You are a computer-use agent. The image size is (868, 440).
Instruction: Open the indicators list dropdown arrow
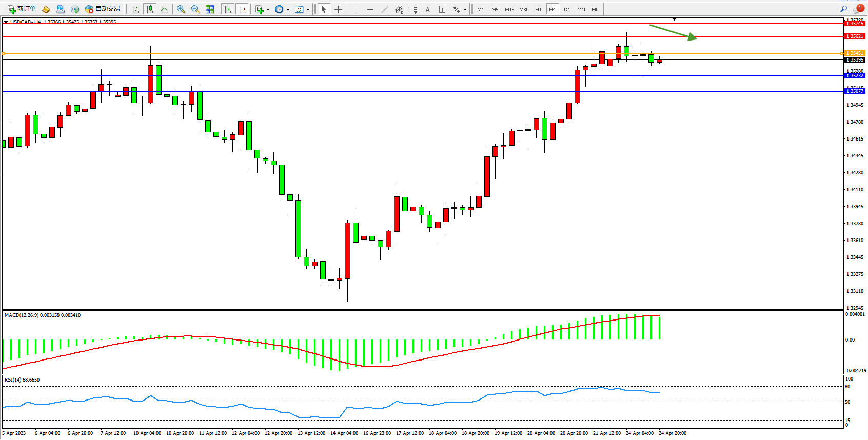tap(268, 10)
